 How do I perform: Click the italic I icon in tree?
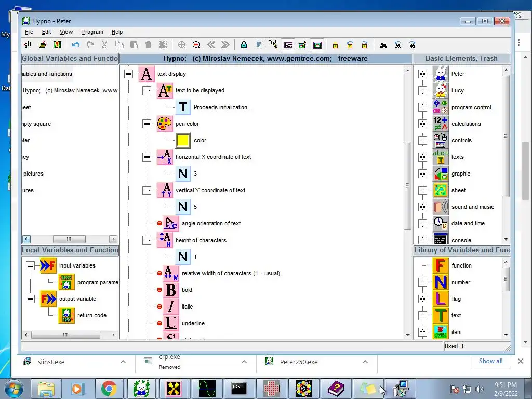point(171,307)
